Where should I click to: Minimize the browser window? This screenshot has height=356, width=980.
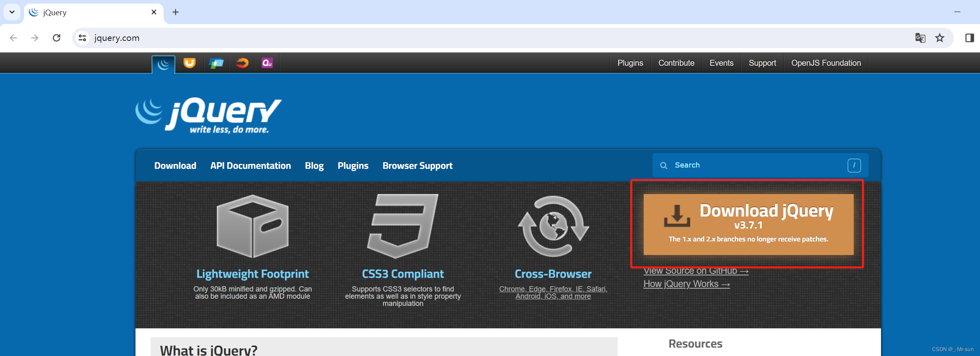[957, 12]
